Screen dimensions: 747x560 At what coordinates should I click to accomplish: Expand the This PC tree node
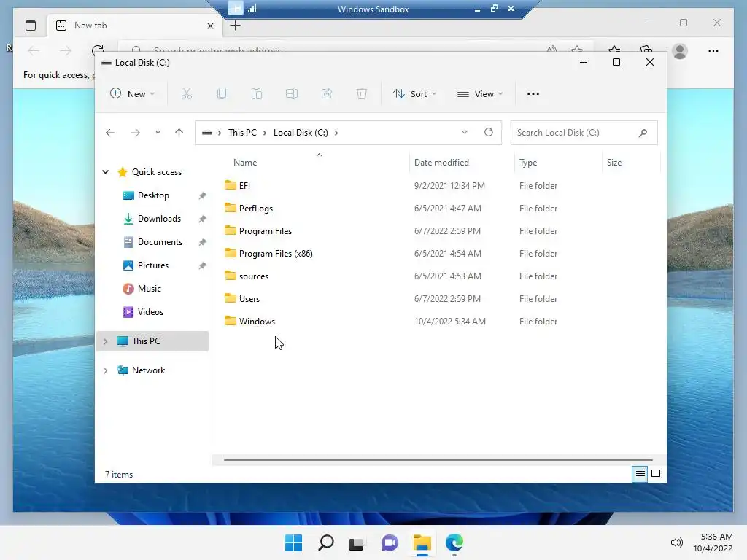105,341
